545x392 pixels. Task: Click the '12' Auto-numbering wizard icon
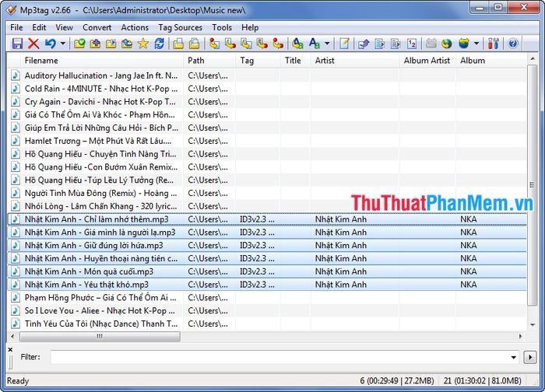[x=412, y=44]
